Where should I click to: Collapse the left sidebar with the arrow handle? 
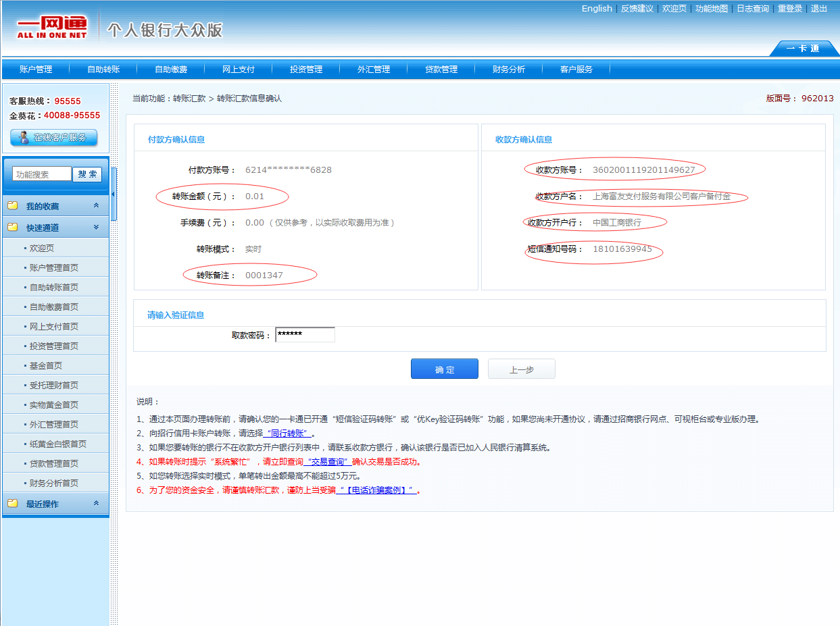(114, 194)
